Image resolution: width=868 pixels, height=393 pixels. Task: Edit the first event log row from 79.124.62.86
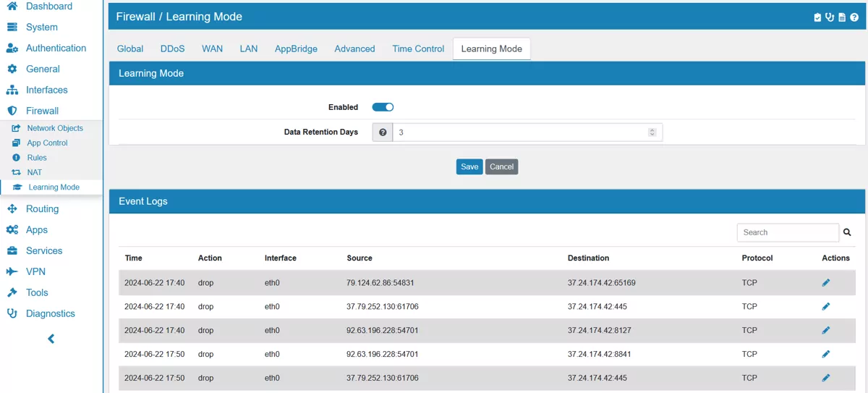[x=826, y=283]
